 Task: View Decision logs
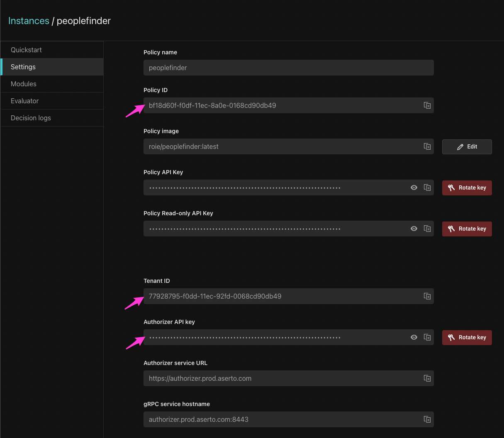click(31, 118)
